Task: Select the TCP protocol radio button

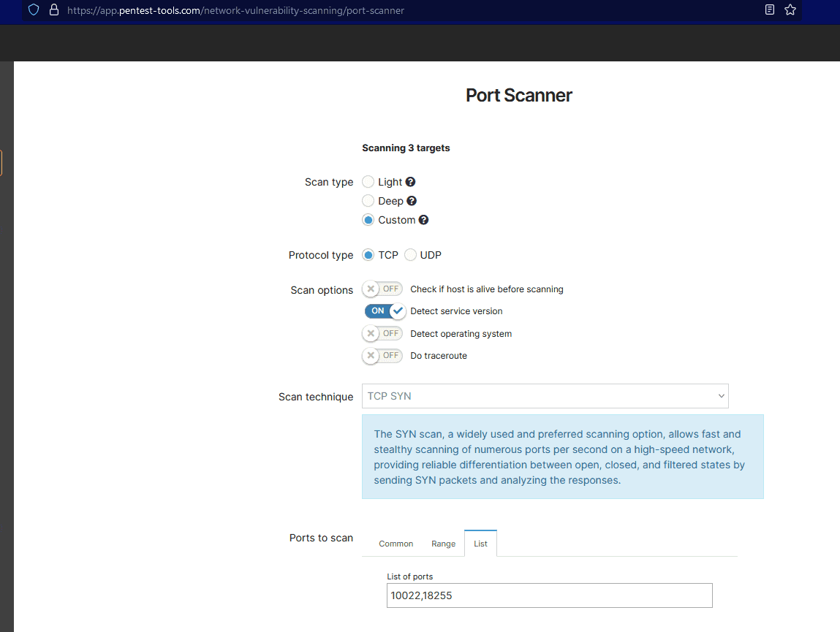Action: [368, 255]
